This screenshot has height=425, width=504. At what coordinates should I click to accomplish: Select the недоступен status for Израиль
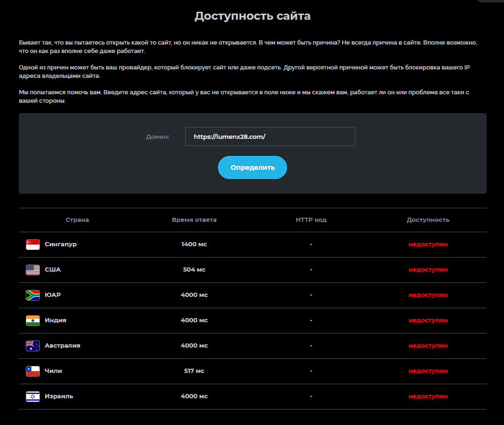(428, 396)
